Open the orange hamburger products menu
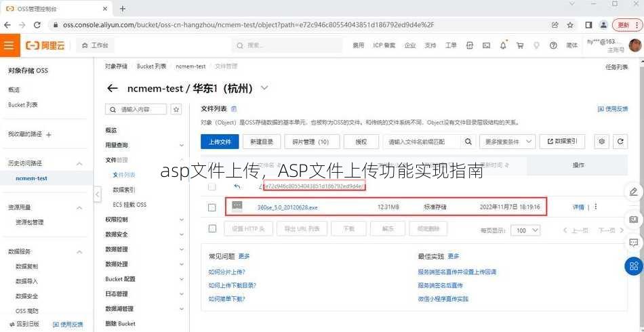The height and width of the screenshot is (332, 644). point(9,45)
